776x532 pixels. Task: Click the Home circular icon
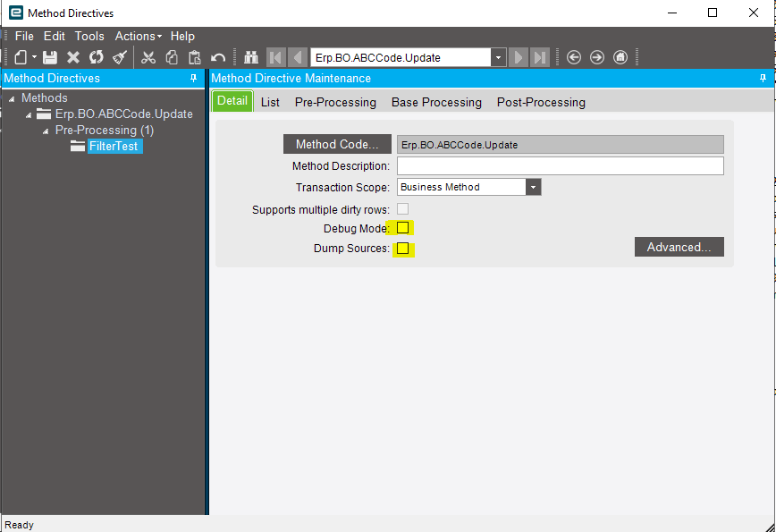pyautogui.click(x=620, y=57)
